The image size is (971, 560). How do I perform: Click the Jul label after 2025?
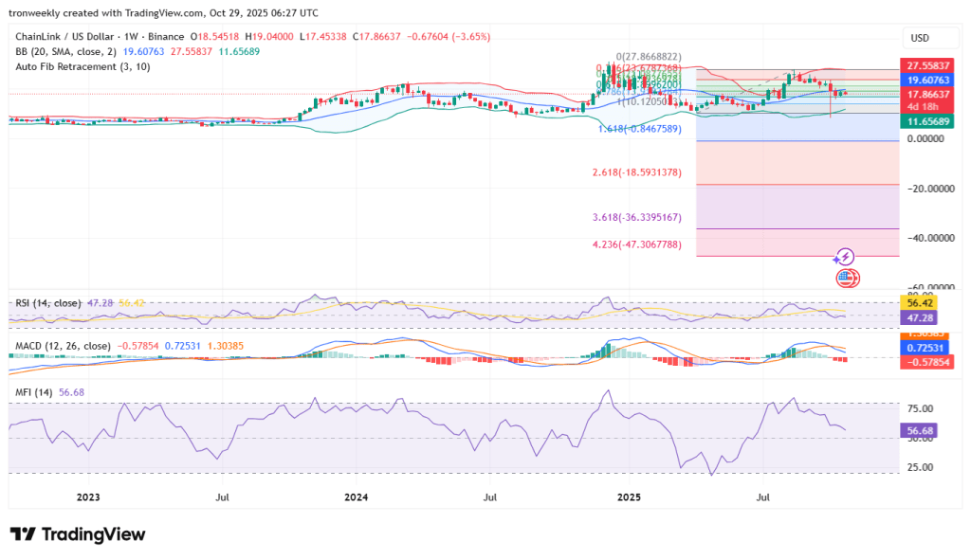tap(763, 497)
